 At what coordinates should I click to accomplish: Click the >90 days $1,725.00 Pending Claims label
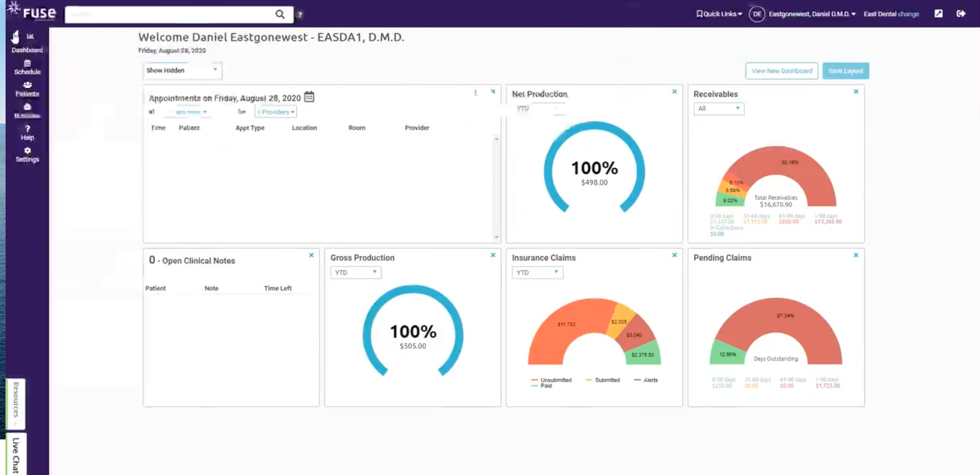828,383
